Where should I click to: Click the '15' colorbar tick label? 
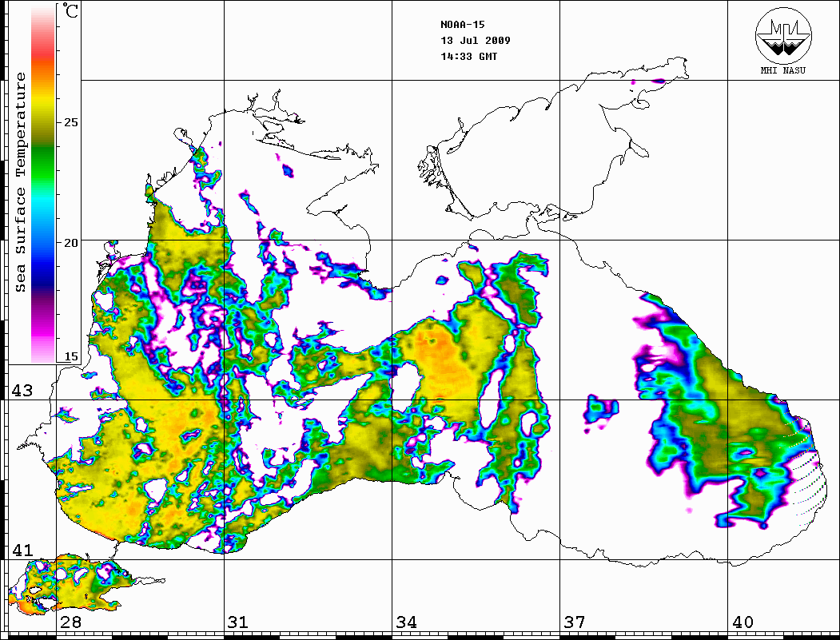click(70, 356)
